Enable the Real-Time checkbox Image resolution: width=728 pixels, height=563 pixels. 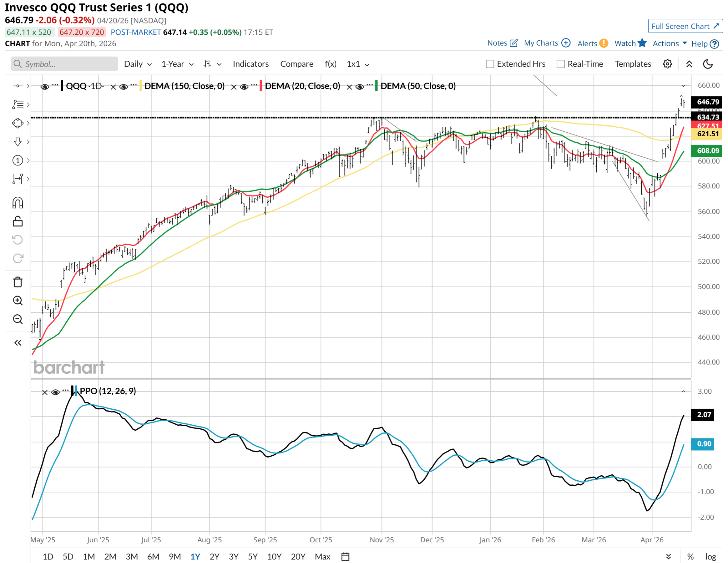pyautogui.click(x=561, y=64)
